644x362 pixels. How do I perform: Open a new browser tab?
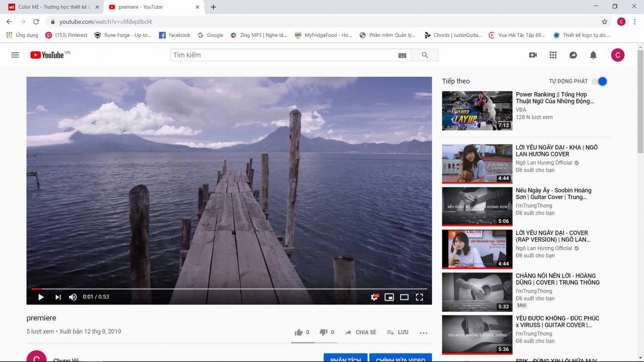point(213,7)
